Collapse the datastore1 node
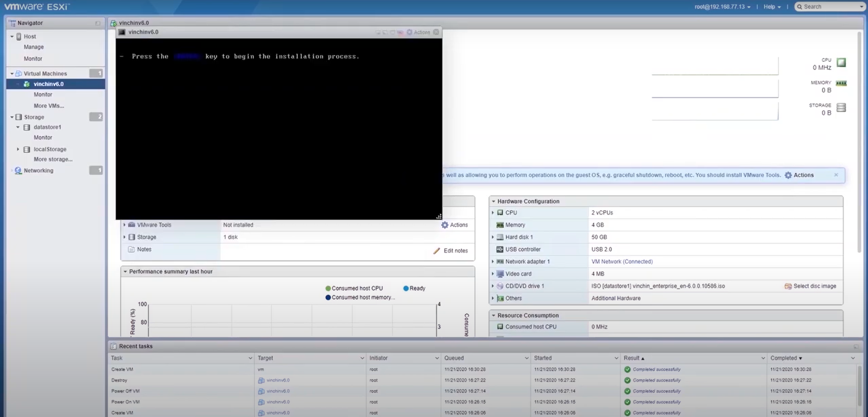Image resolution: width=868 pixels, height=417 pixels. tap(18, 127)
